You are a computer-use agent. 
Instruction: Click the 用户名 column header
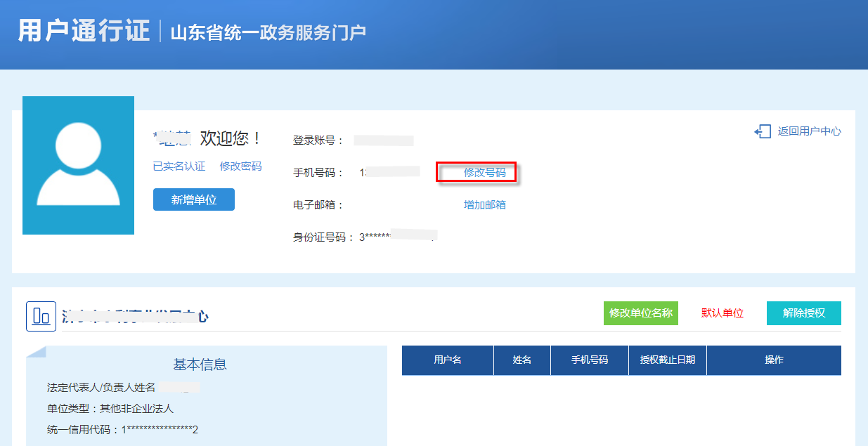[448, 360]
